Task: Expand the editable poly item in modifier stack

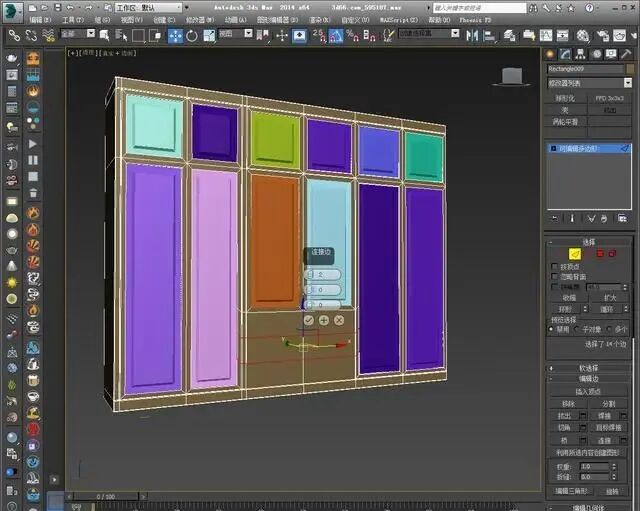Action: pos(553,149)
